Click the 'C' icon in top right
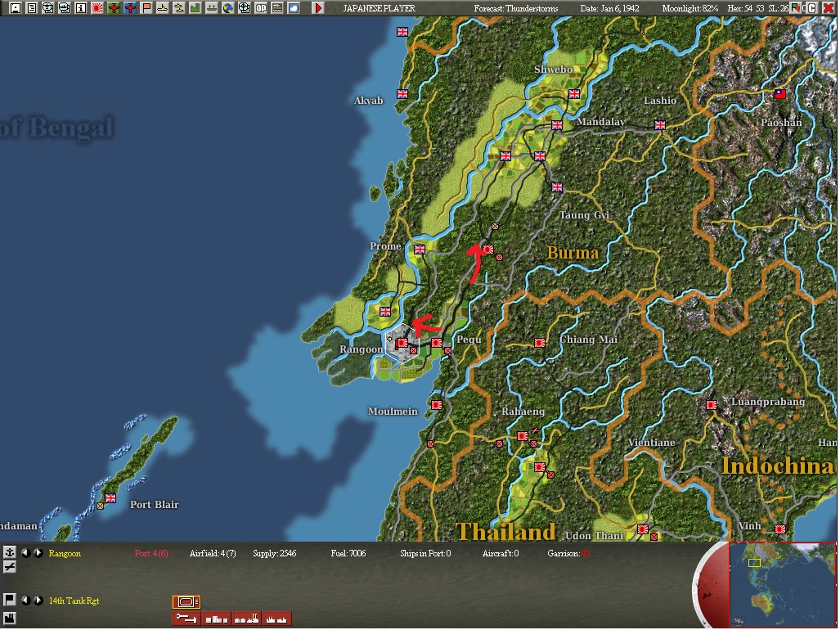This screenshot has width=840, height=630. pyautogui.click(x=812, y=7)
